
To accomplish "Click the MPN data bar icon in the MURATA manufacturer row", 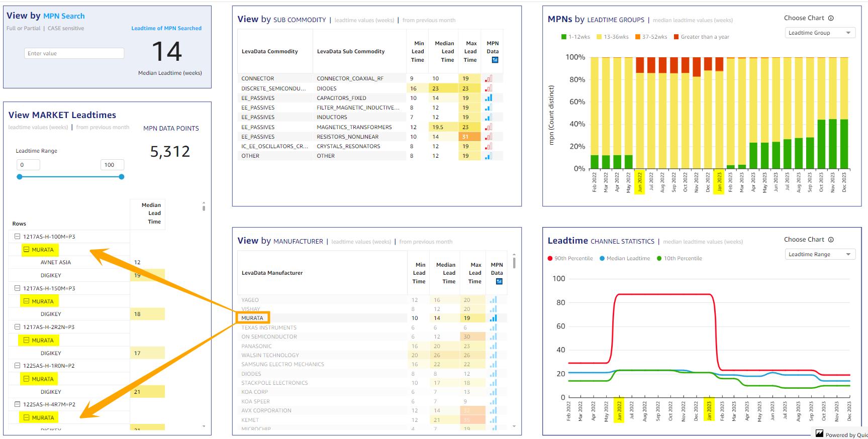I will point(493,318).
